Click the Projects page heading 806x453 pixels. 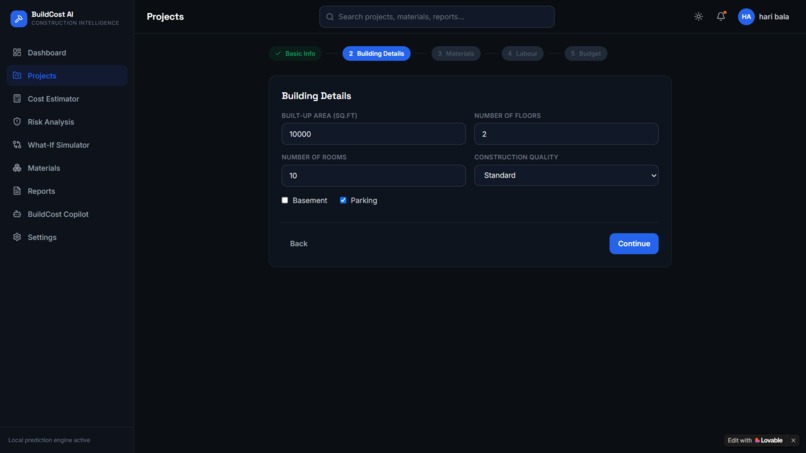165,16
